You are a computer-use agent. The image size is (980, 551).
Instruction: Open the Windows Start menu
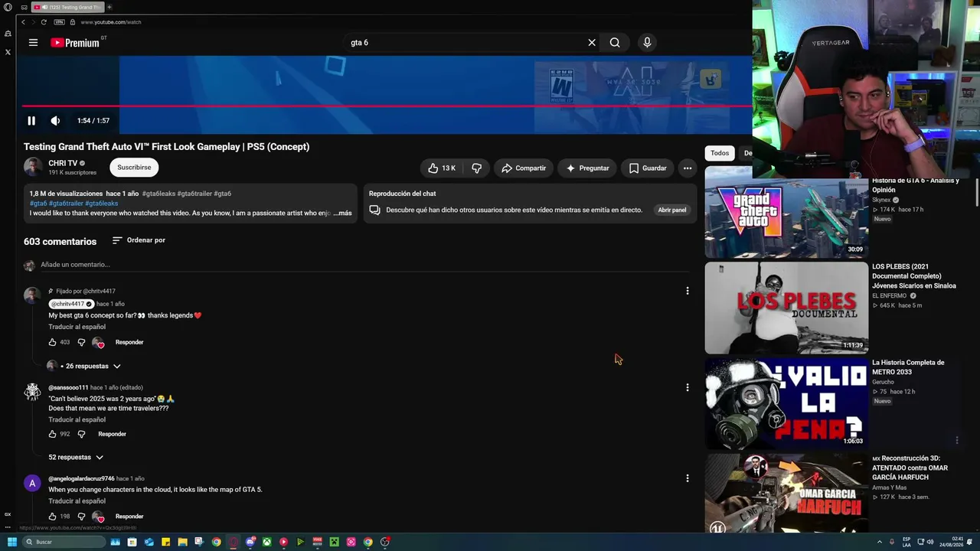click(11, 542)
